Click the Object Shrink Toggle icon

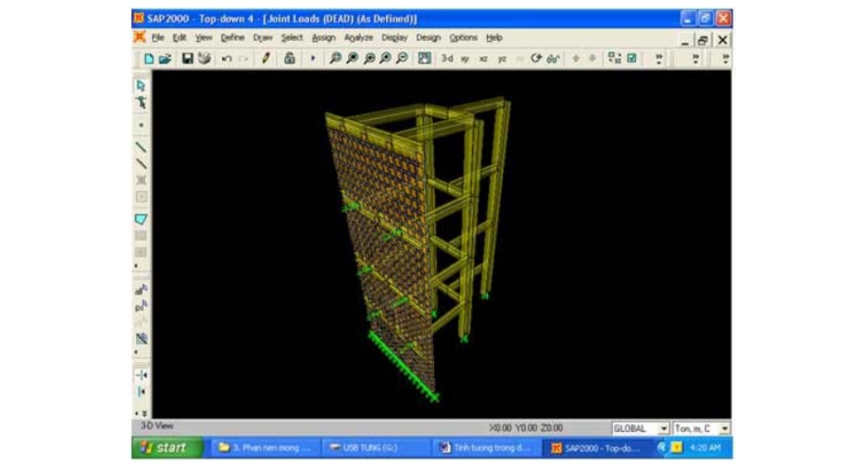pos(615,58)
